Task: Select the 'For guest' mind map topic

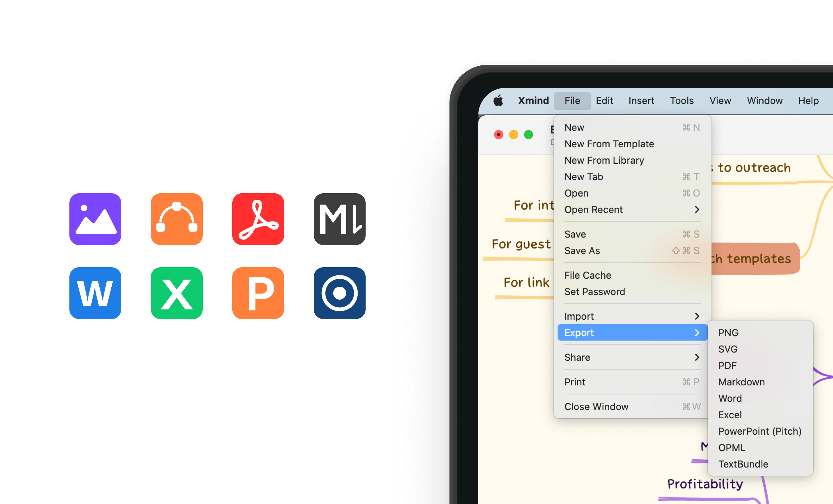Action: tap(521, 244)
